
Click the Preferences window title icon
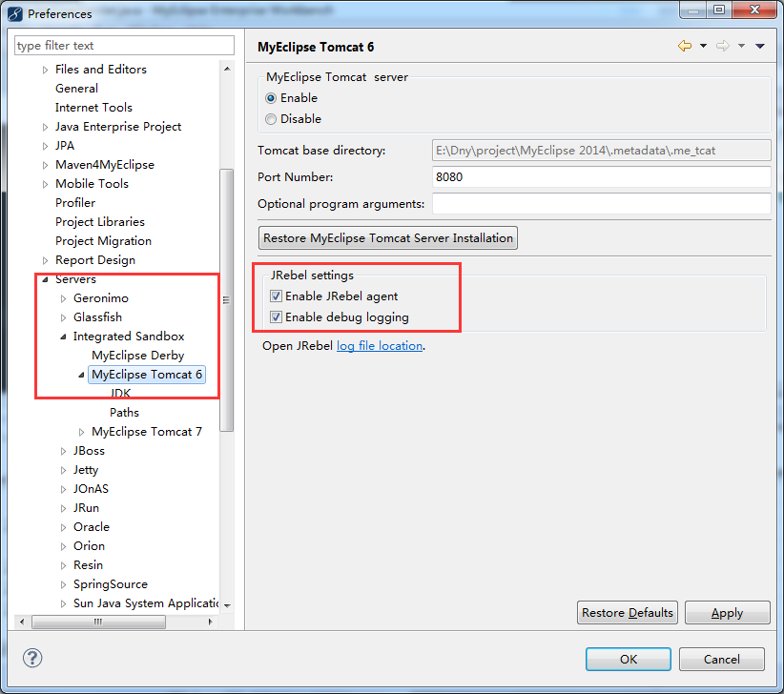pyautogui.click(x=15, y=14)
